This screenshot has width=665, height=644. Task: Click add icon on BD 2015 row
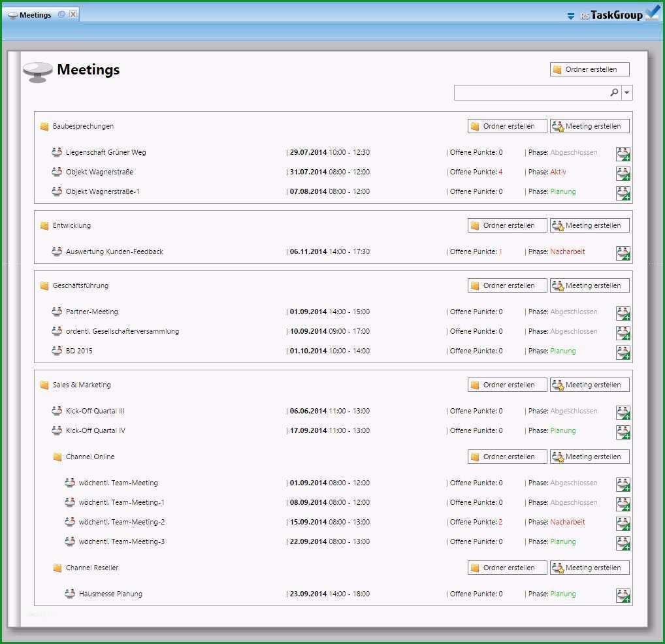623,352
